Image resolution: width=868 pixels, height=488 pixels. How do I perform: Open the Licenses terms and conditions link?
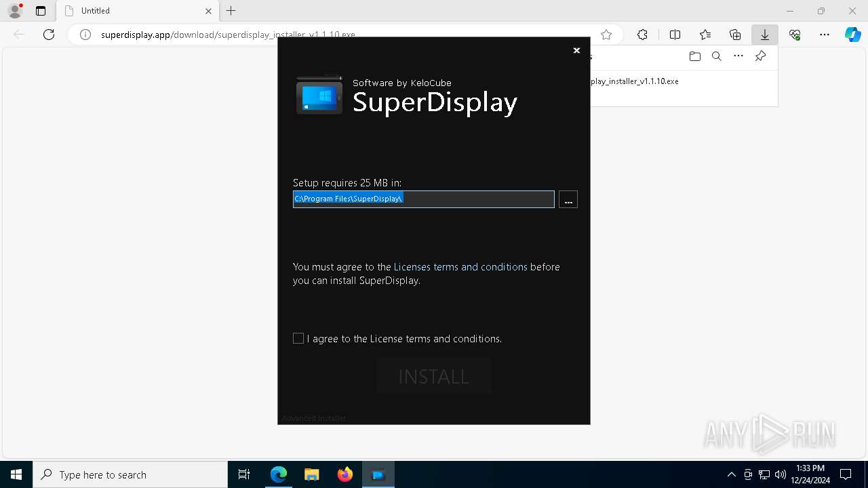(x=460, y=267)
